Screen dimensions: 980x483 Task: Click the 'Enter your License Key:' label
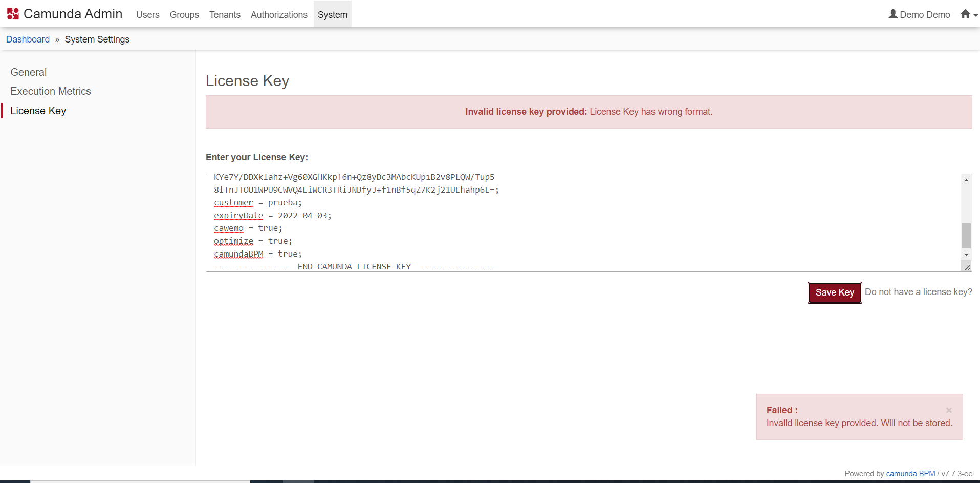point(257,157)
